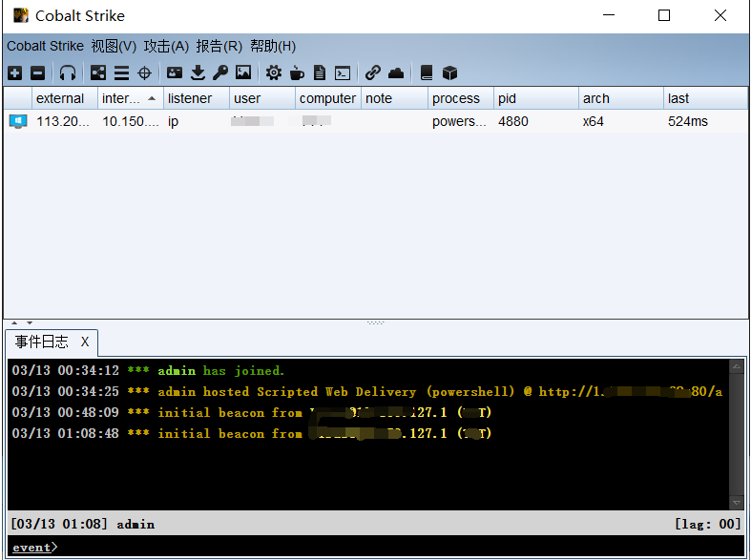Open listeners with the headphones icon
This screenshot has width=751, height=560.
click(68, 73)
